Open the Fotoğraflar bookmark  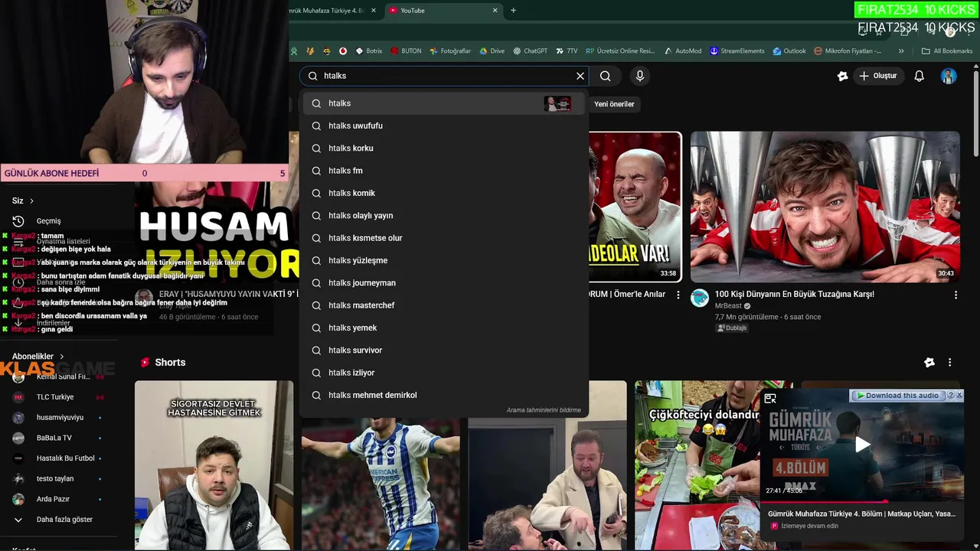tap(450, 51)
